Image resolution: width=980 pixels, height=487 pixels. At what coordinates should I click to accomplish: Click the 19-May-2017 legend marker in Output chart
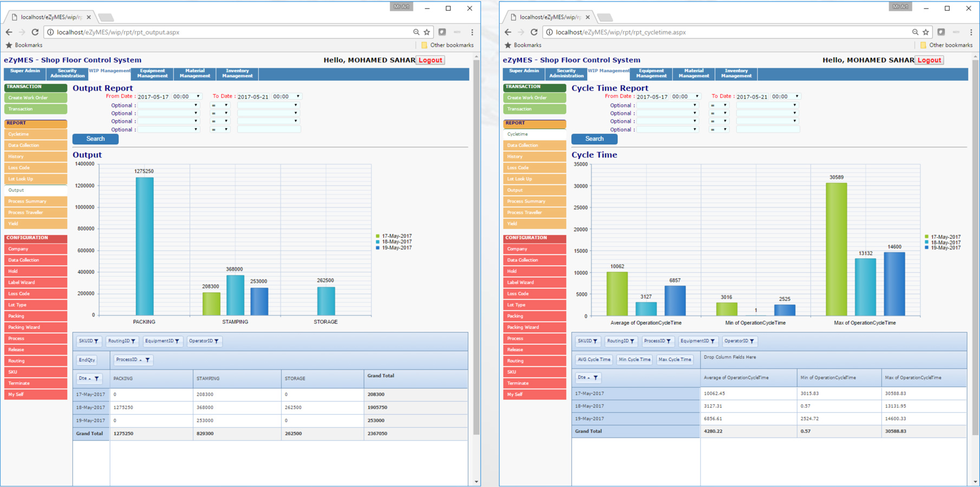pyautogui.click(x=378, y=248)
